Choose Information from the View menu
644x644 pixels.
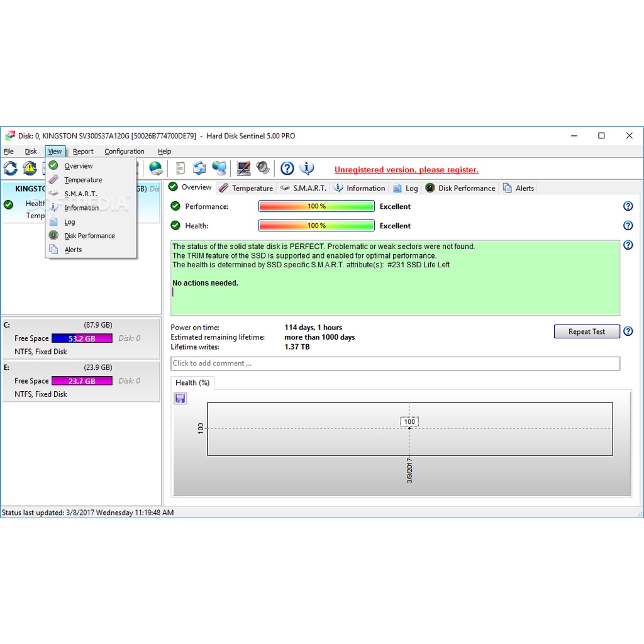pyautogui.click(x=91, y=208)
